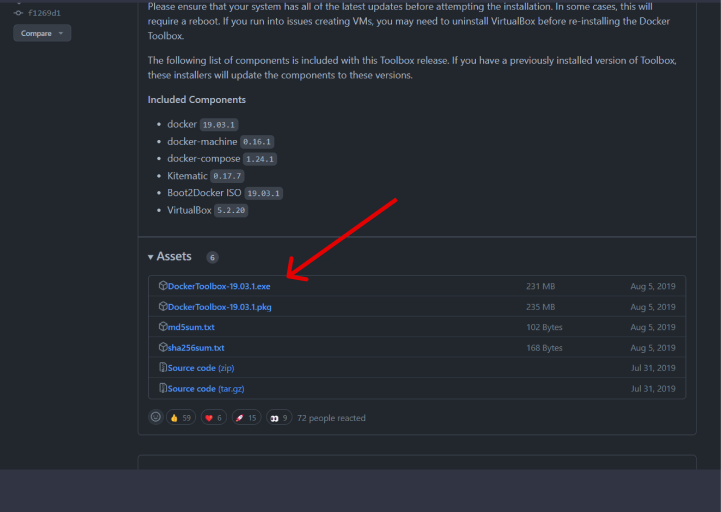Click package icon beside sha256sum.txt
Screen dimensions: 721x512
[163, 347]
